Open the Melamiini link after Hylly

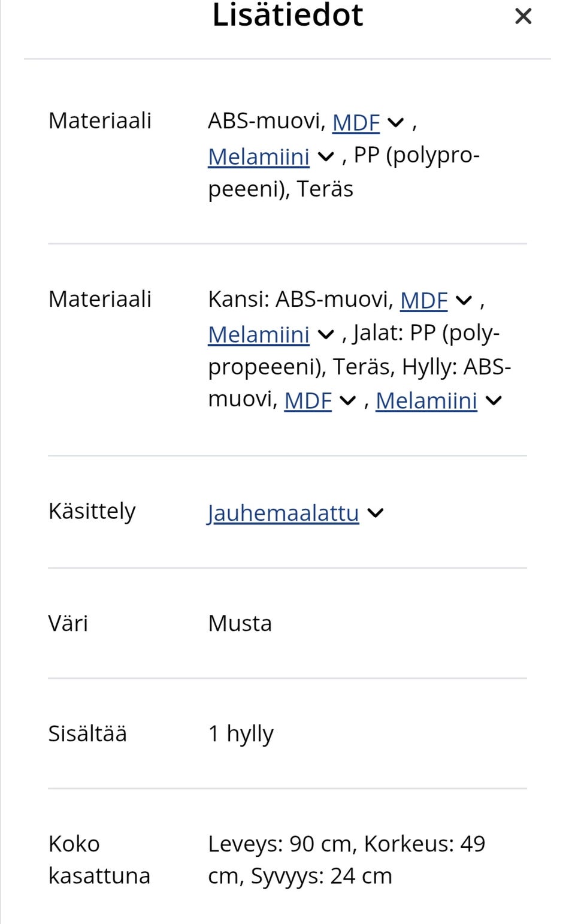(x=426, y=400)
